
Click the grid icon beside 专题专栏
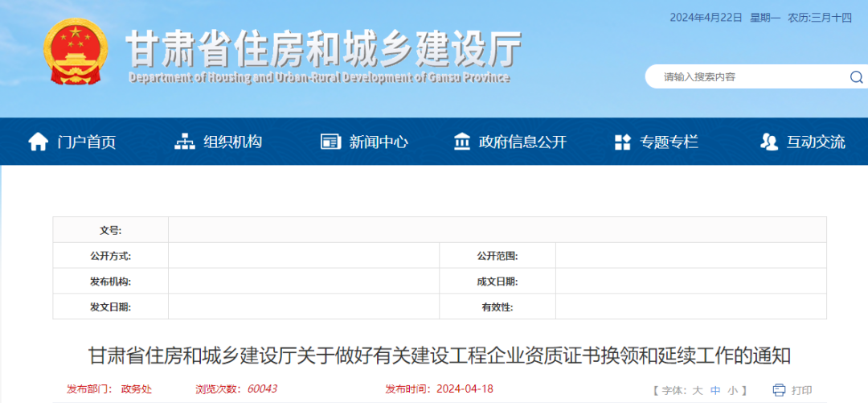coord(623,142)
